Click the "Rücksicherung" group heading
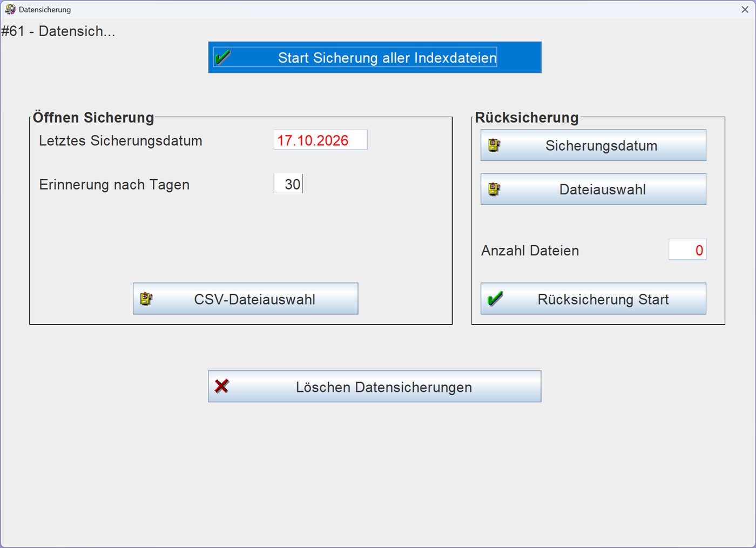This screenshot has height=548, width=756. pos(527,117)
